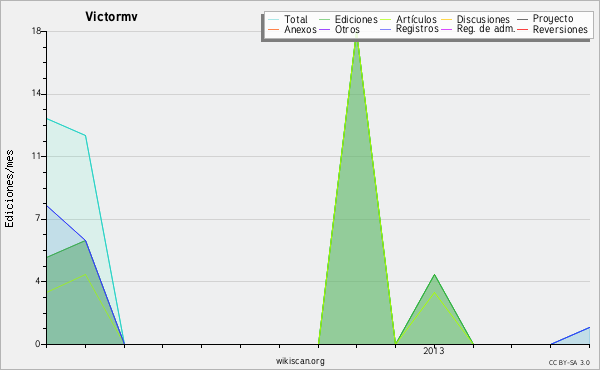Viewport: 600px width, 370px height.
Task: Click the Discusiones legend label
Action: [x=483, y=19]
